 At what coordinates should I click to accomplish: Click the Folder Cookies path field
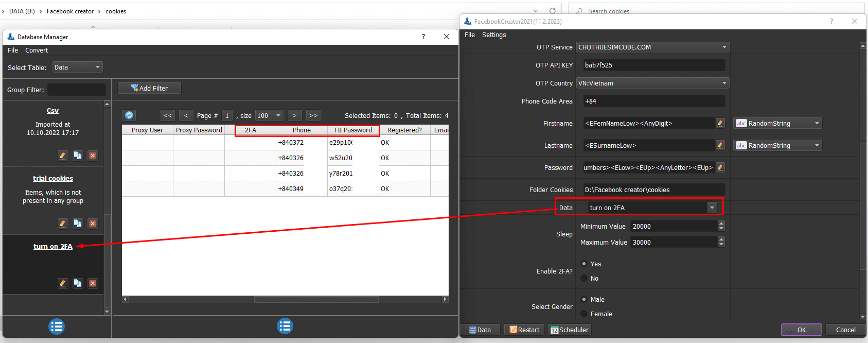tap(654, 190)
